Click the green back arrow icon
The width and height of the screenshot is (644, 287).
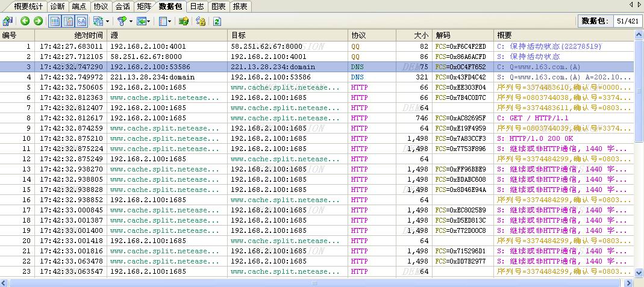pyautogui.click(x=25, y=21)
